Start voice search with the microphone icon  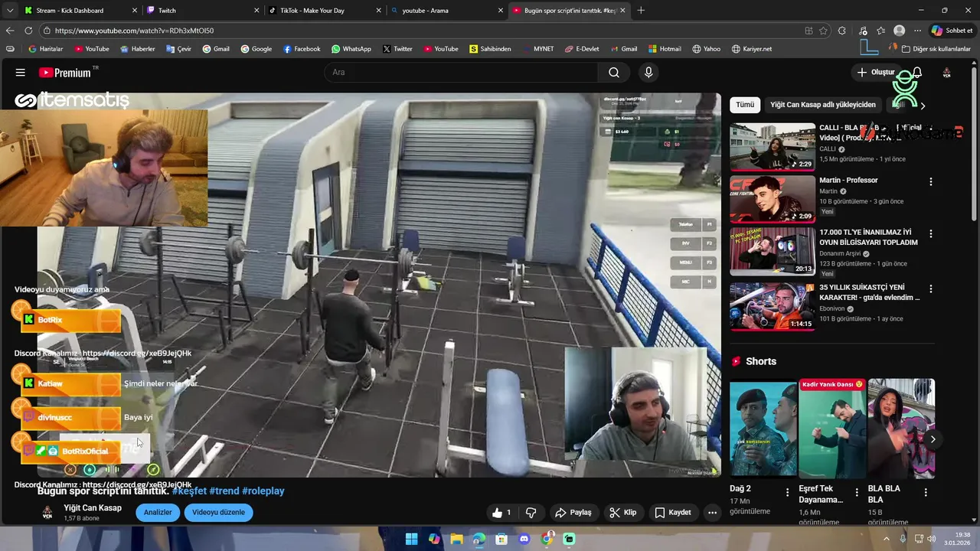click(648, 73)
